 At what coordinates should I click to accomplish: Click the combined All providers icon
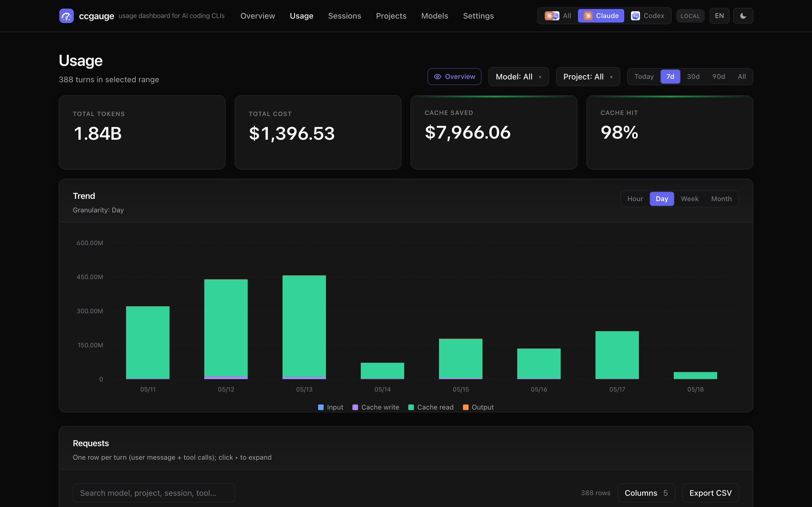551,16
